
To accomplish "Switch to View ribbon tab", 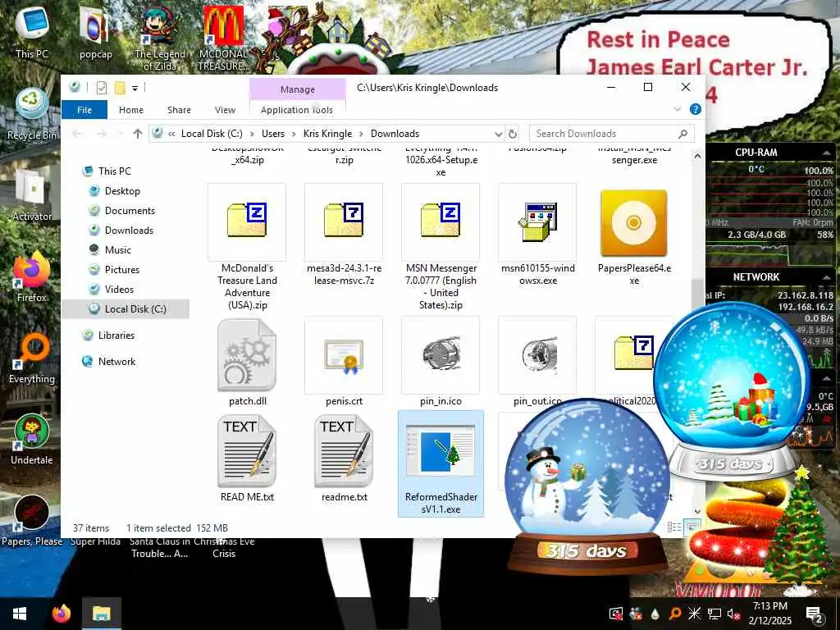I will (225, 110).
